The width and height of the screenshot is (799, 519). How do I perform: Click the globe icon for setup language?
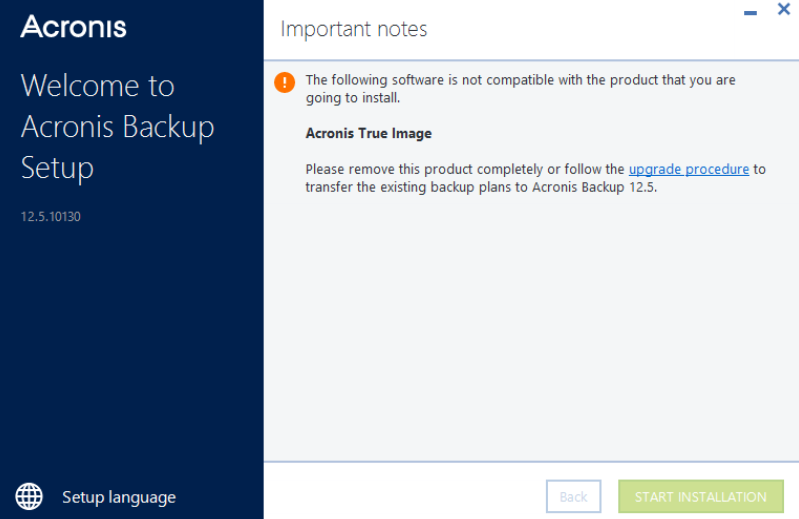coord(29,496)
